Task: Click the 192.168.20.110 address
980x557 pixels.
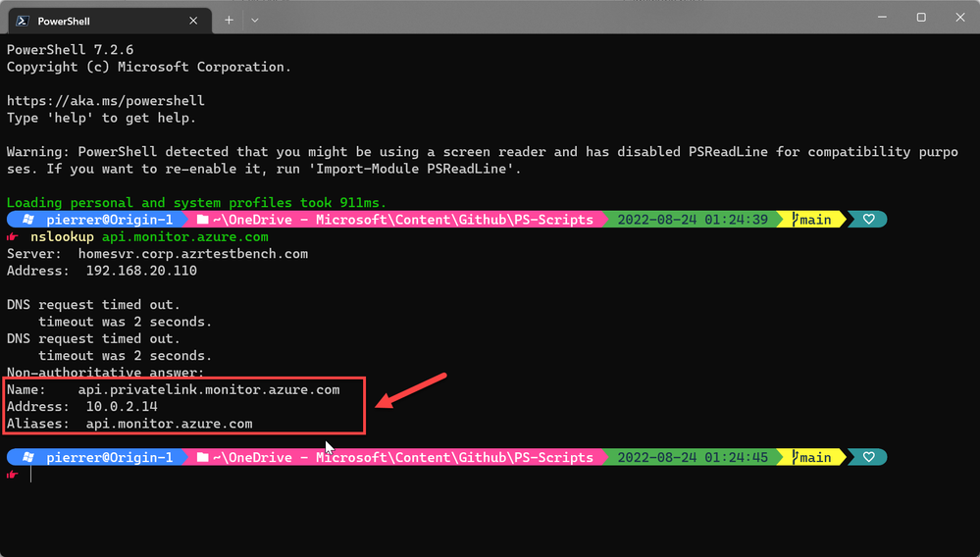Action: (x=141, y=271)
